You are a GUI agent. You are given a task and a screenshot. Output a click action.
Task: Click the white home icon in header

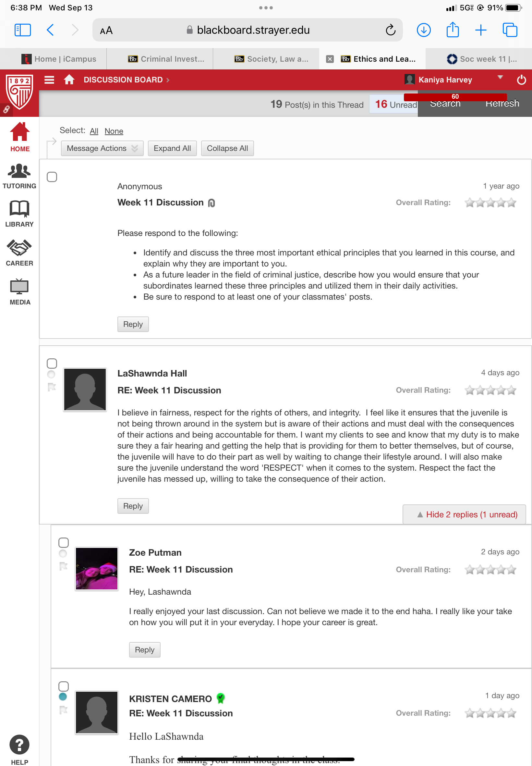click(69, 80)
